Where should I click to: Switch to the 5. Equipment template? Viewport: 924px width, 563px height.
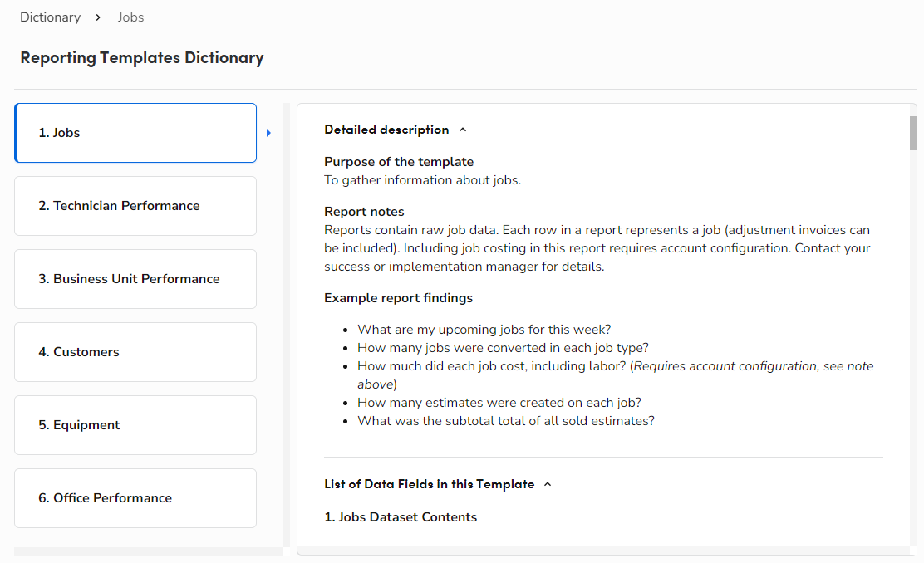tap(135, 425)
